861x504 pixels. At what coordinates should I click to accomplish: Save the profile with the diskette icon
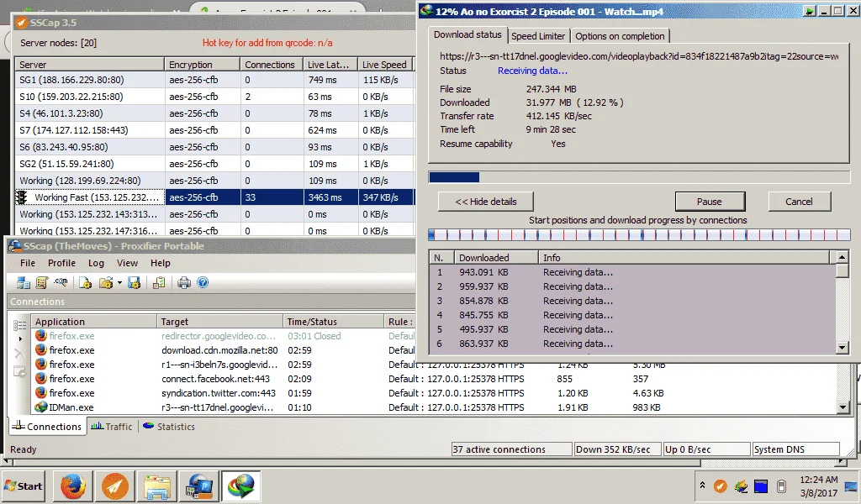[134, 282]
